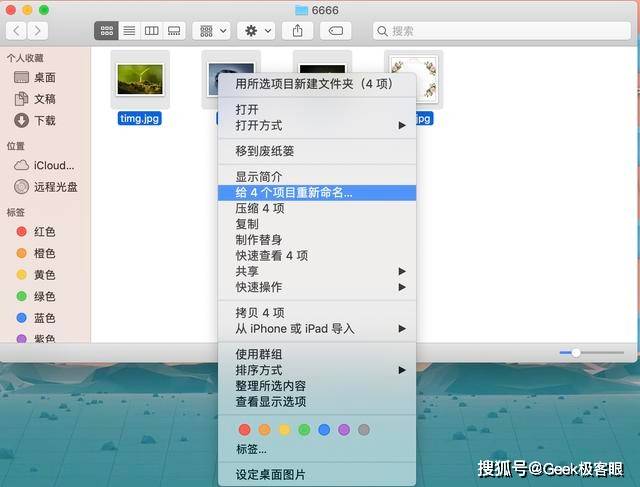
Task: Apply the orange tag color in context menu
Action: tap(264, 429)
